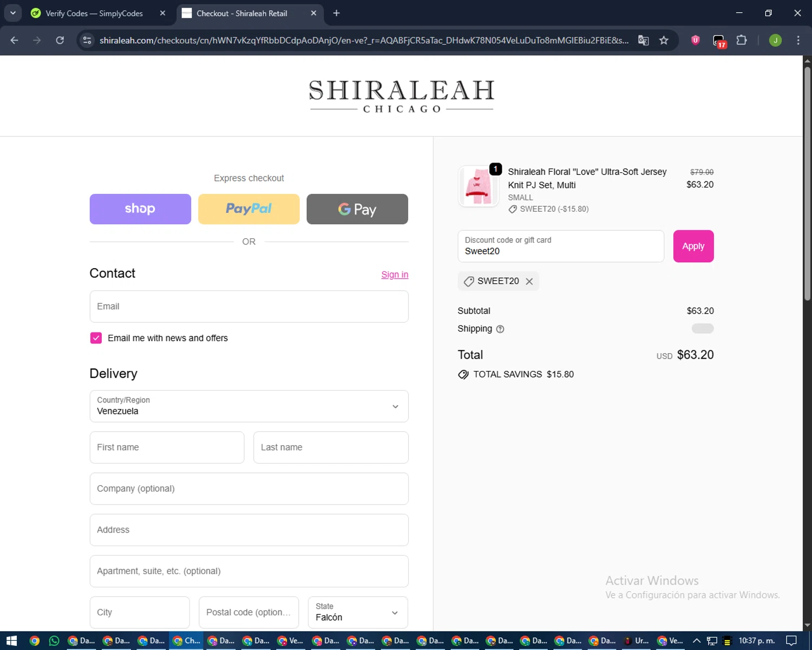Image resolution: width=812 pixels, height=650 pixels.
Task: Click the Shiraleah Chicago logo
Action: tap(401, 96)
